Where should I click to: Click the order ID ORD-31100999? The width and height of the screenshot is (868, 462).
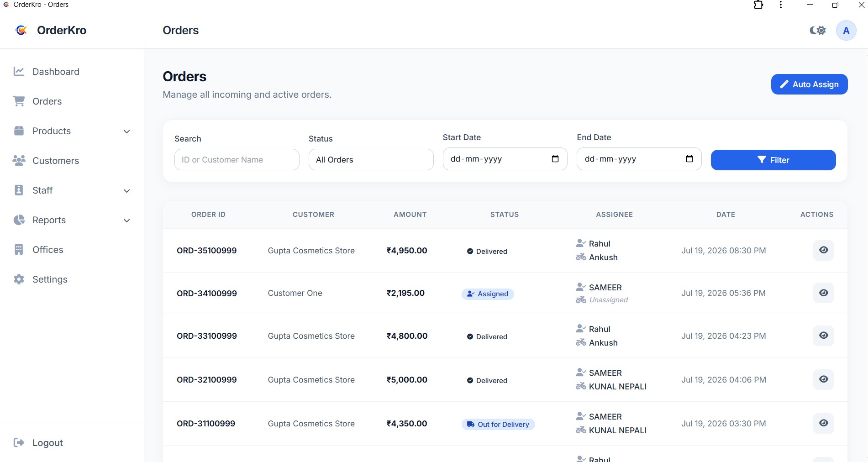tap(206, 424)
